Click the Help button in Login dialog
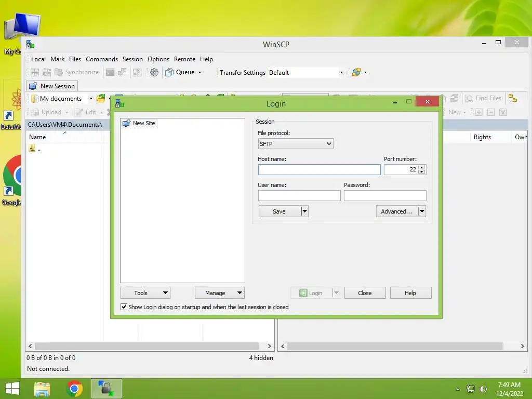The height and width of the screenshot is (399, 532). point(410,293)
